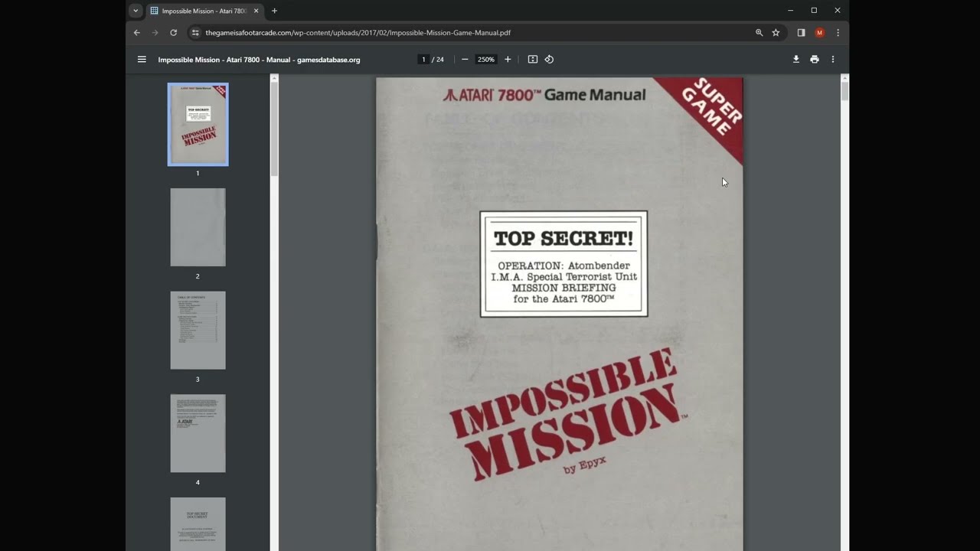View site information icon in address bar
The image size is (980, 551).
pos(195,33)
